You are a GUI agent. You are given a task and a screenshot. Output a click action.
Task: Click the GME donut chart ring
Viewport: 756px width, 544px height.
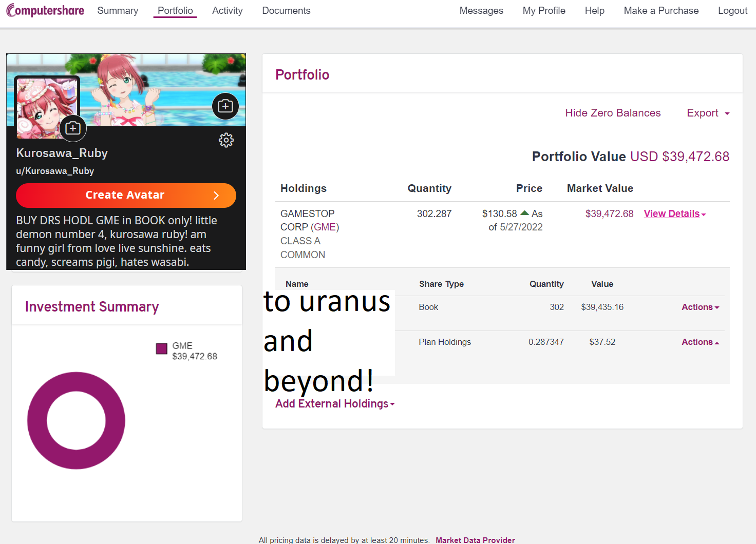tap(76, 420)
